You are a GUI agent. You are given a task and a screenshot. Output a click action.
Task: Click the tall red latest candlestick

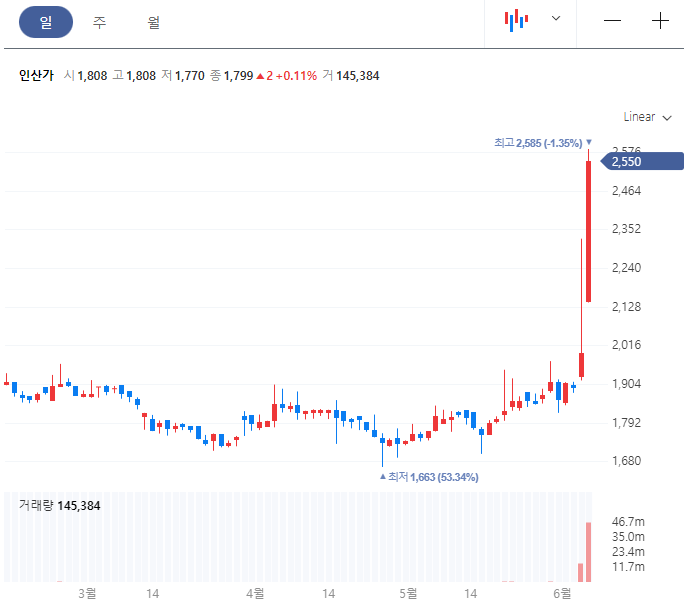[589, 232]
